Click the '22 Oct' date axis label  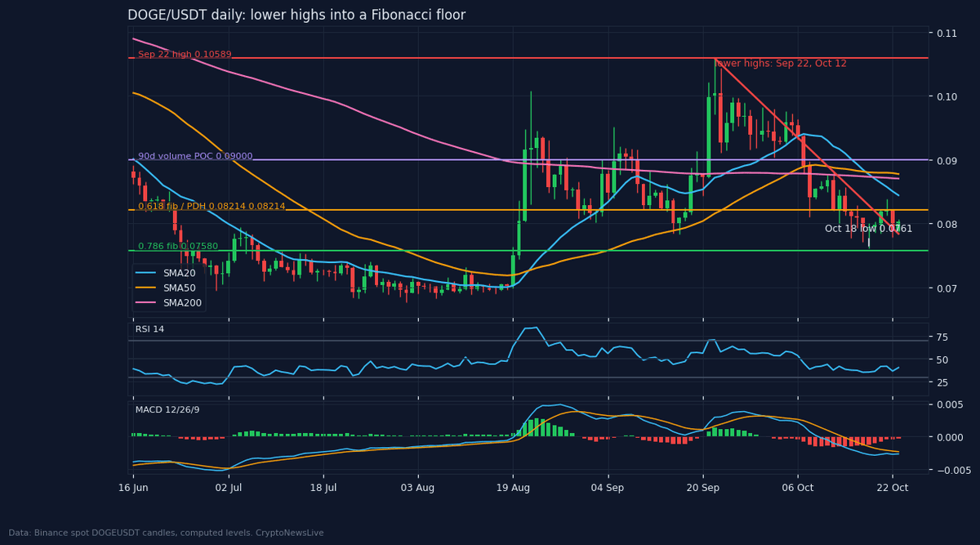(x=893, y=488)
